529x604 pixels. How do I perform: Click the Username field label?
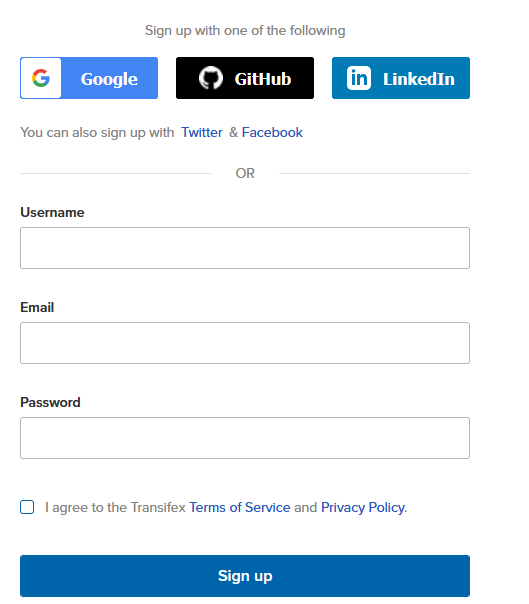coord(52,212)
